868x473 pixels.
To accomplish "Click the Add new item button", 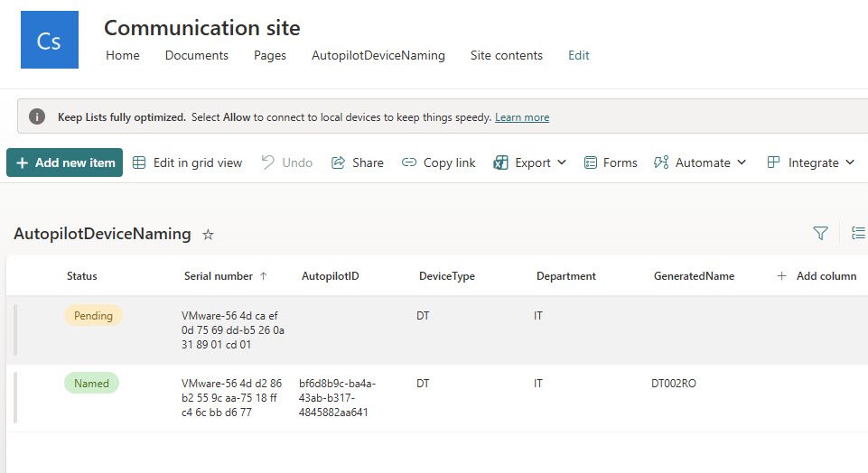I will pos(65,162).
